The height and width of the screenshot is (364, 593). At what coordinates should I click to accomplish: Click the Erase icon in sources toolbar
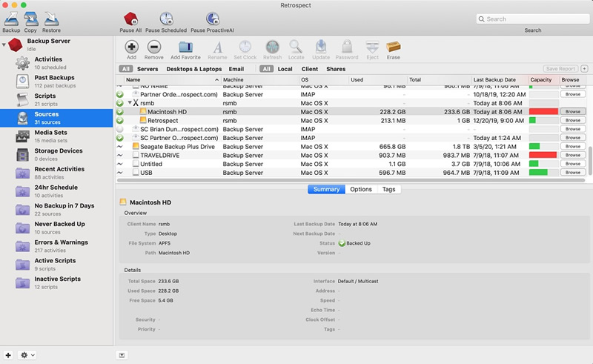pos(394,47)
